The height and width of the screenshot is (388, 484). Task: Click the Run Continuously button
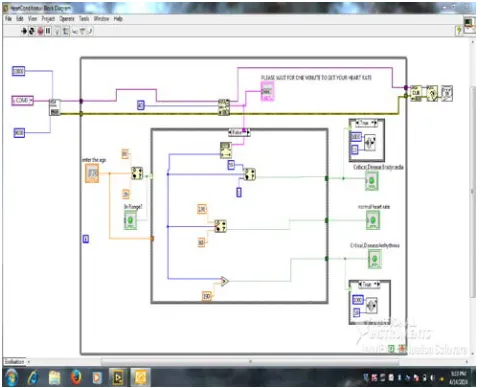click(x=32, y=31)
